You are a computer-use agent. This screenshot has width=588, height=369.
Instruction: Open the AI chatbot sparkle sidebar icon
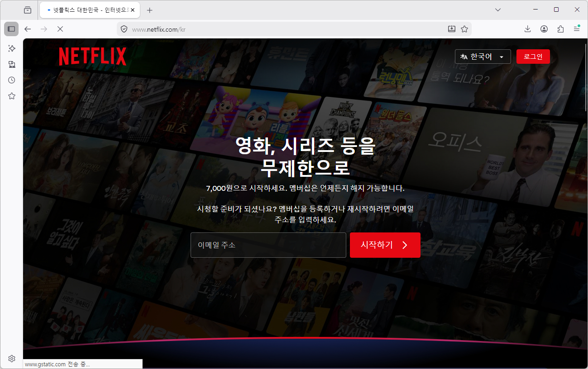[12, 48]
